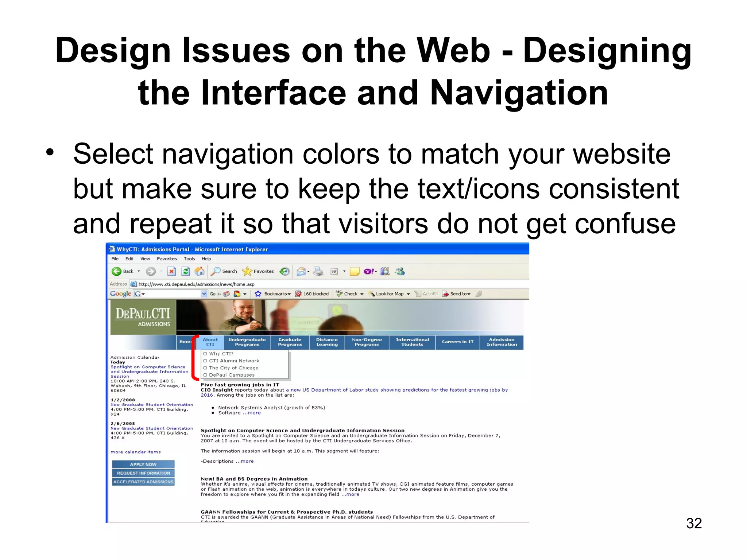747x560 pixels.
Task: Select the Graduate Programs navigation tab
Action: coord(290,342)
